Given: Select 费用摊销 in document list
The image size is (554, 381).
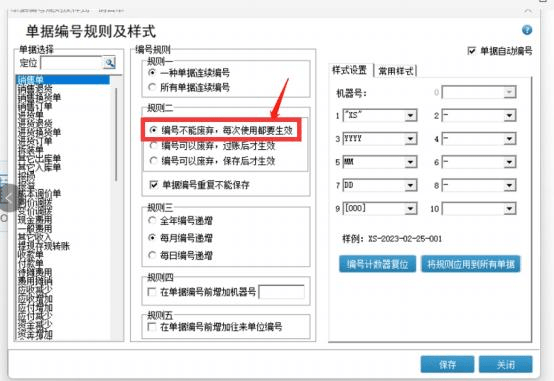Looking at the screenshot, I should click(x=35, y=281).
